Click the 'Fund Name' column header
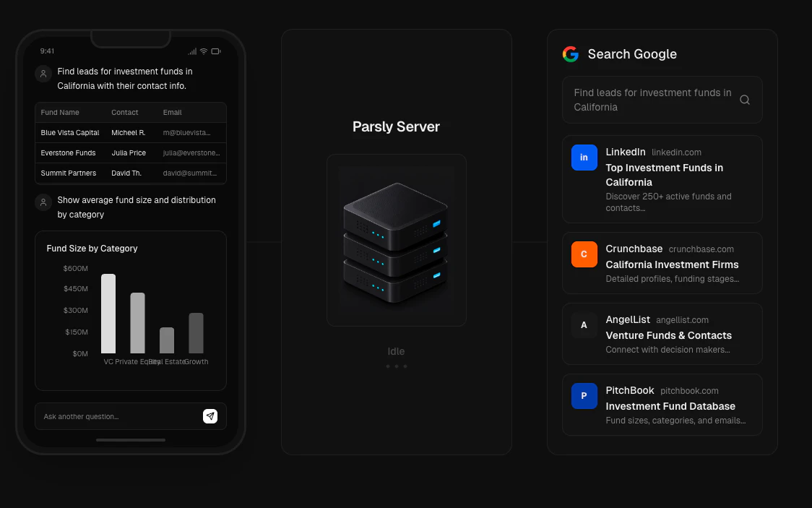 (60, 113)
